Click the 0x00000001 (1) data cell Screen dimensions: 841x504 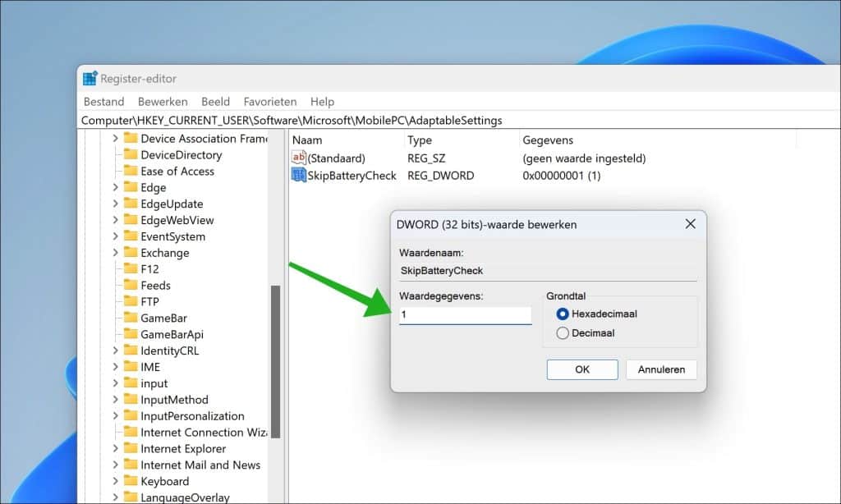(562, 176)
